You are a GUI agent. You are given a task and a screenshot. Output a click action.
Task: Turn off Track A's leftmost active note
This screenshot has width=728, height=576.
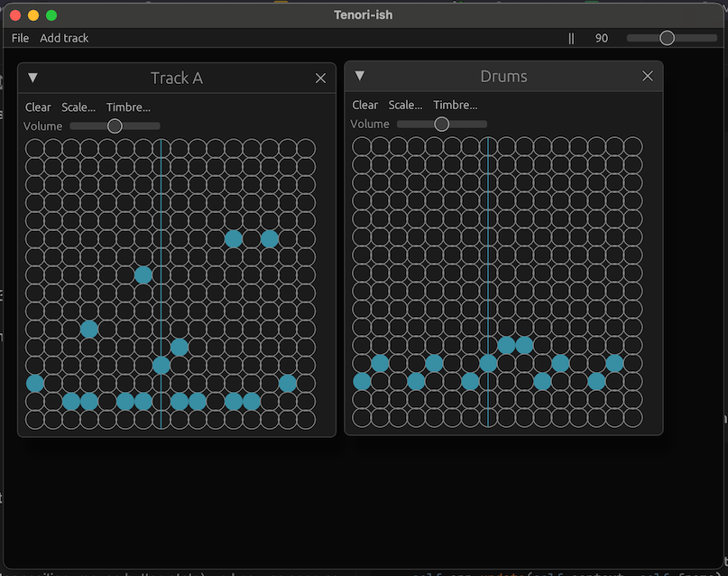(x=35, y=384)
